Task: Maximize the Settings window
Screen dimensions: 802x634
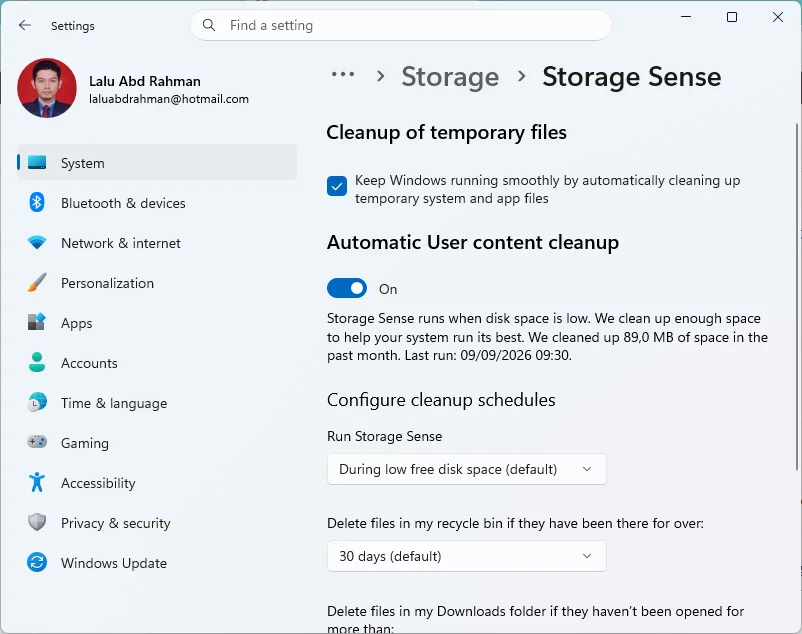Action: (x=732, y=17)
